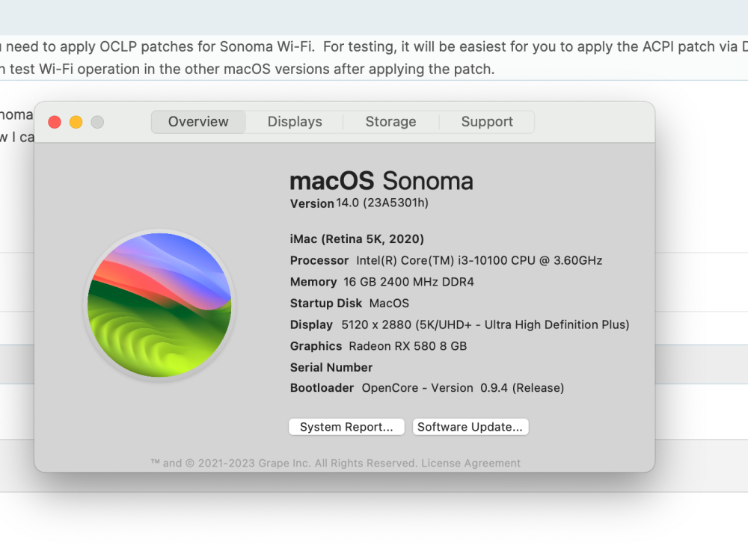
Task: Open the Displays tab
Action: tap(295, 122)
